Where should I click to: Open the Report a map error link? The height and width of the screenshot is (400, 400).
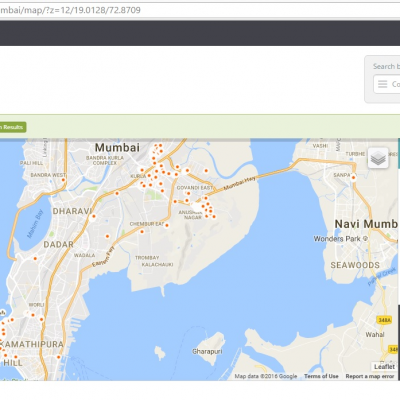370,376
